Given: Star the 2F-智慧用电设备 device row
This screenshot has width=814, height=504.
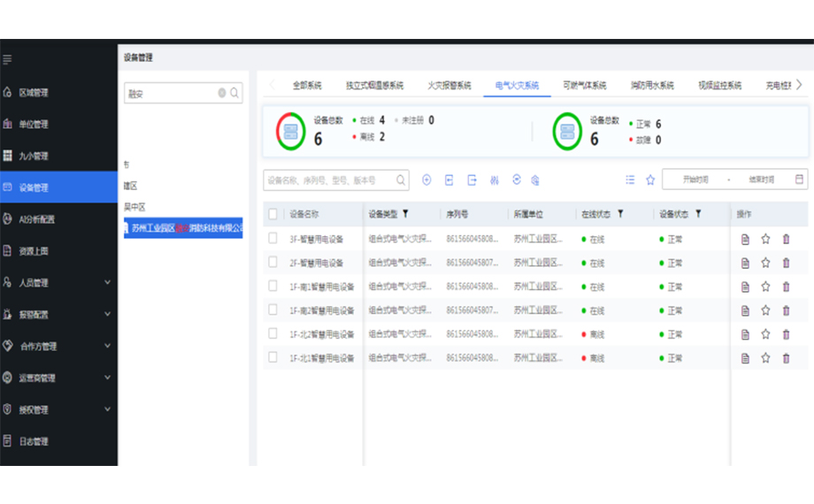Looking at the screenshot, I should pyautogui.click(x=765, y=263).
